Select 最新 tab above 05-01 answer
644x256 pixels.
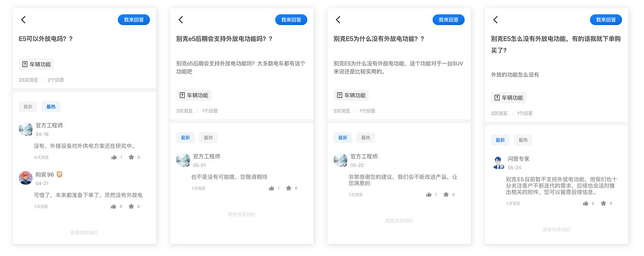(x=185, y=138)
